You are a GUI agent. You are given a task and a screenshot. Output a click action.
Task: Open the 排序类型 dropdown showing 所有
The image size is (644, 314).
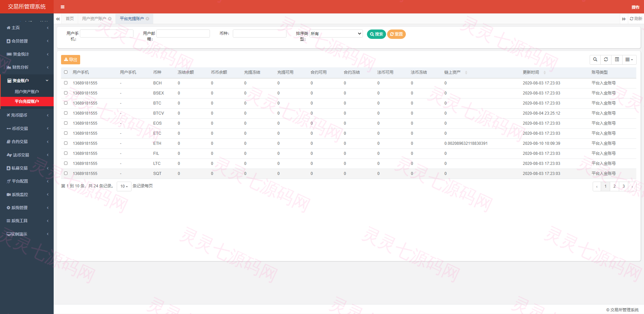click(x=336, y=34)
